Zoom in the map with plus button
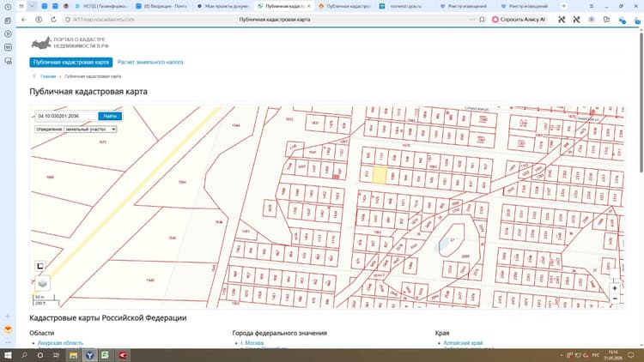Screen dimensions: 644x362 tap(615, 288)
